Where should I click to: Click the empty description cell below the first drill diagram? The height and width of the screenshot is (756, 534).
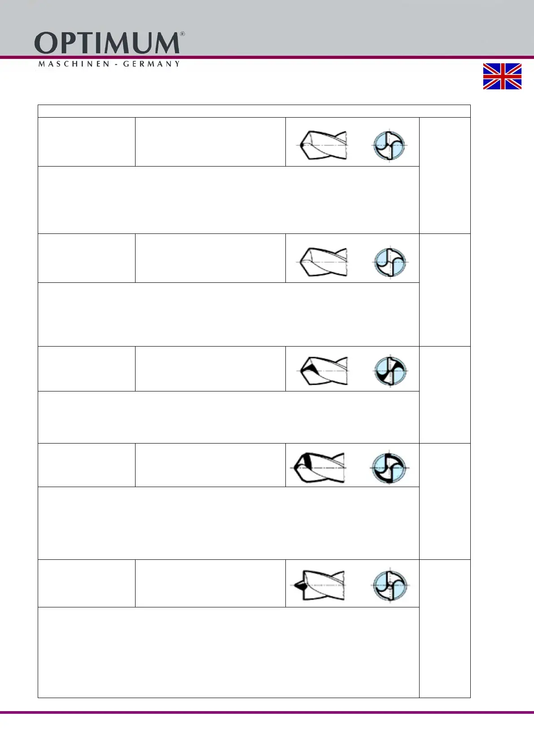(x=229, y=200)
